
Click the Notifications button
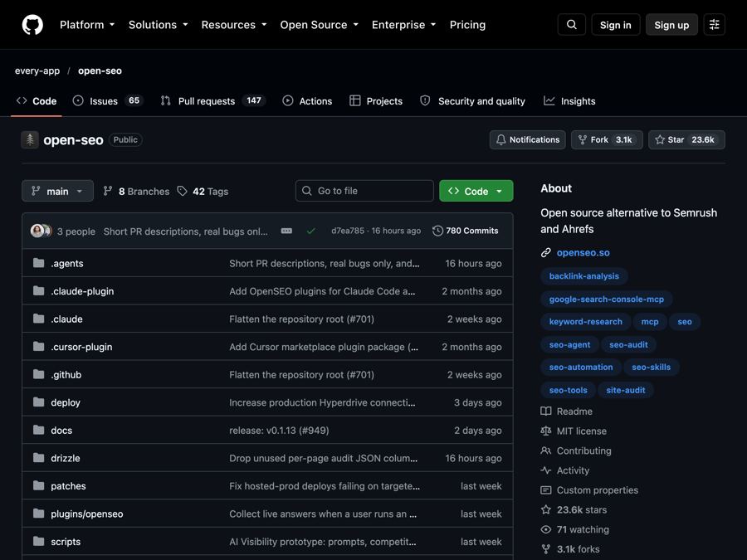point(527,140)
